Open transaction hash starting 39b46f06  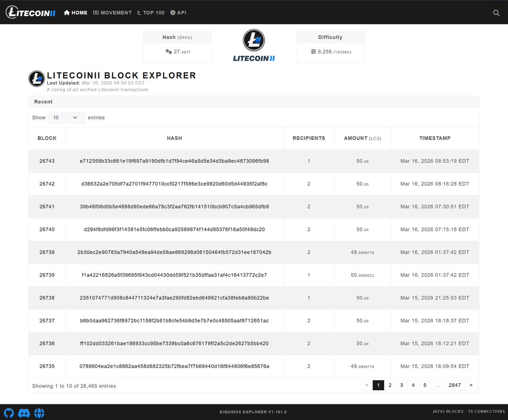pyautogui.click(x=174, y=207)
